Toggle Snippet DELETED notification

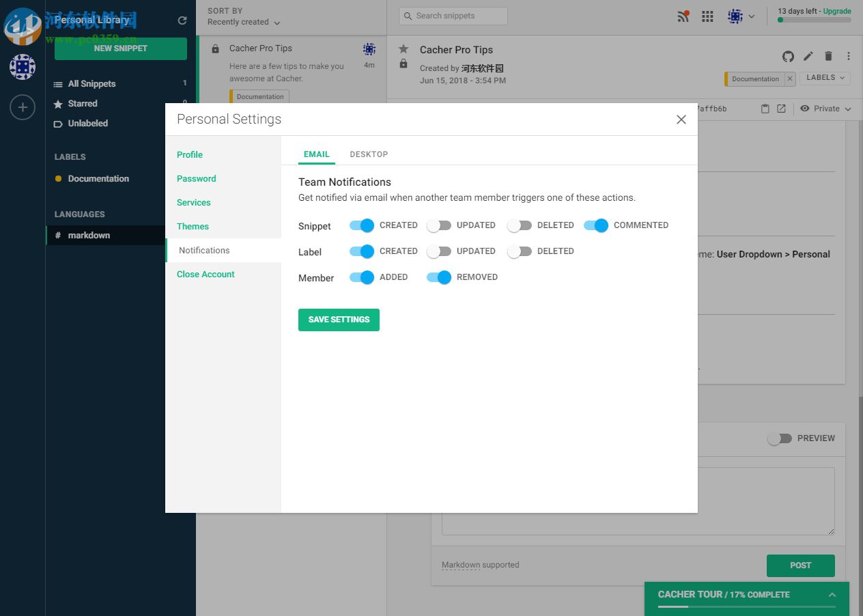(x=520, y=225)
